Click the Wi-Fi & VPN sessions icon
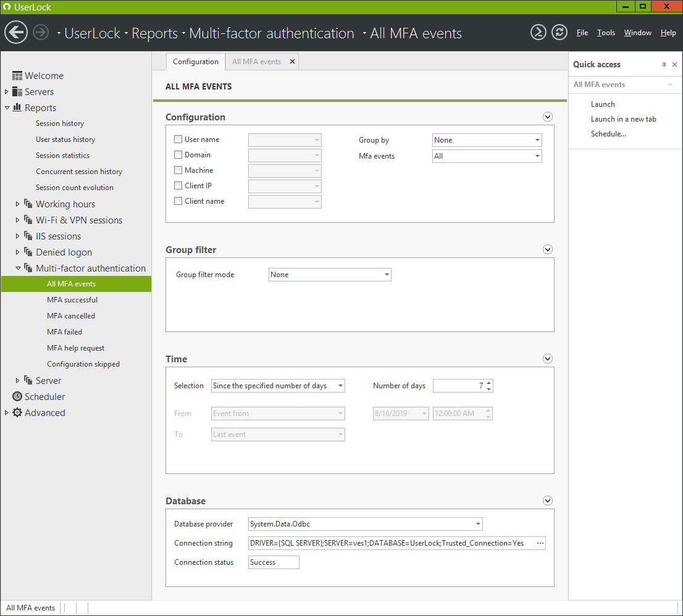The image size is (683, 616). coord(28,220)
